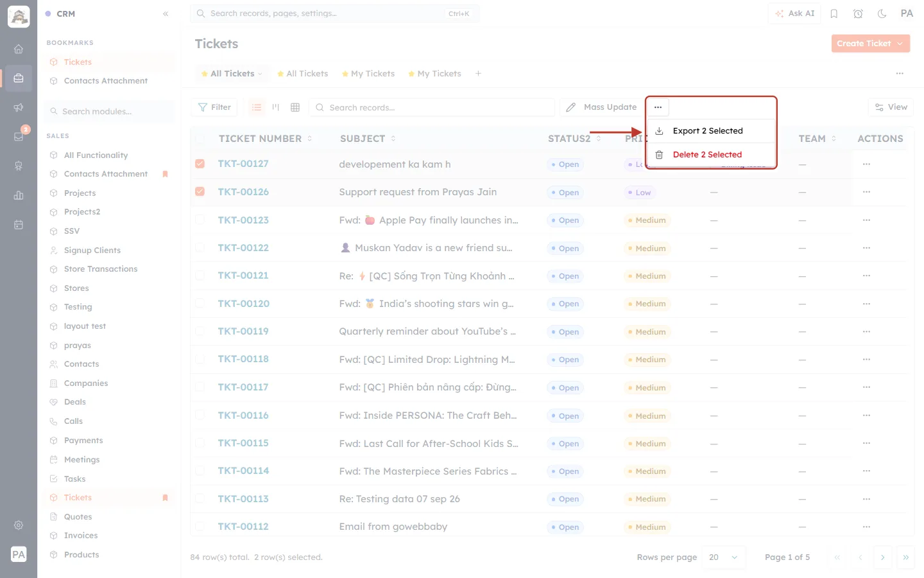Expand the All Tickets view chevron

click(x=260, y=74)
